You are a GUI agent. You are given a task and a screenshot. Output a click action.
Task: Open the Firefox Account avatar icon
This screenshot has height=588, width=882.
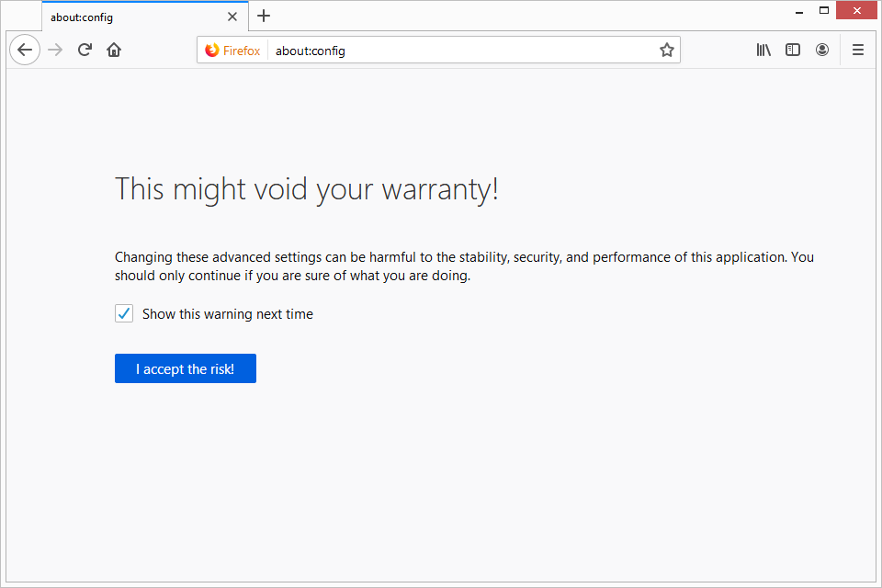coord(822,51)
